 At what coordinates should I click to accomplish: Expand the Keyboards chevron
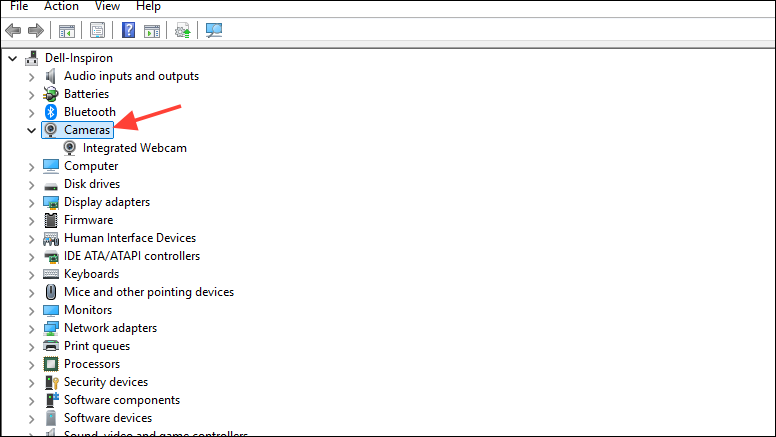pos(32,275)
